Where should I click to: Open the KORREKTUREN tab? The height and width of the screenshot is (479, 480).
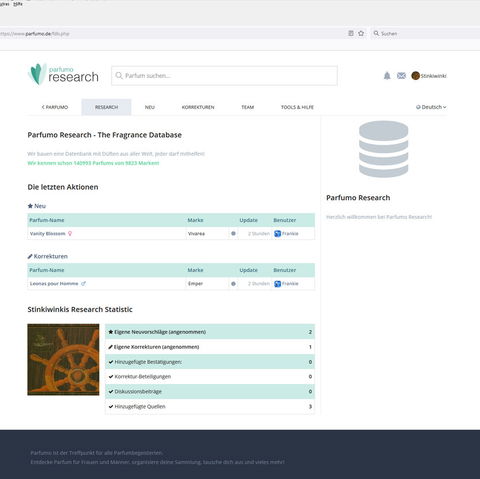198,107
